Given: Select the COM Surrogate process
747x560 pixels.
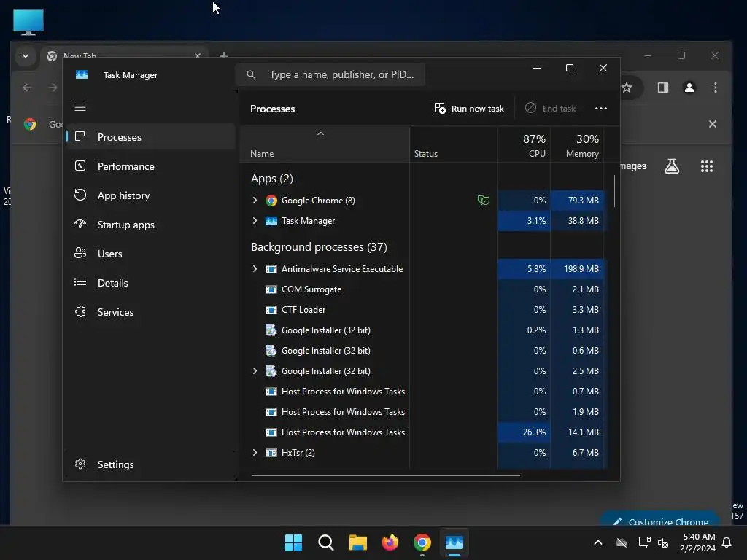Looking at the screenshot, I should pyautogui.click(x=422, y=289).
